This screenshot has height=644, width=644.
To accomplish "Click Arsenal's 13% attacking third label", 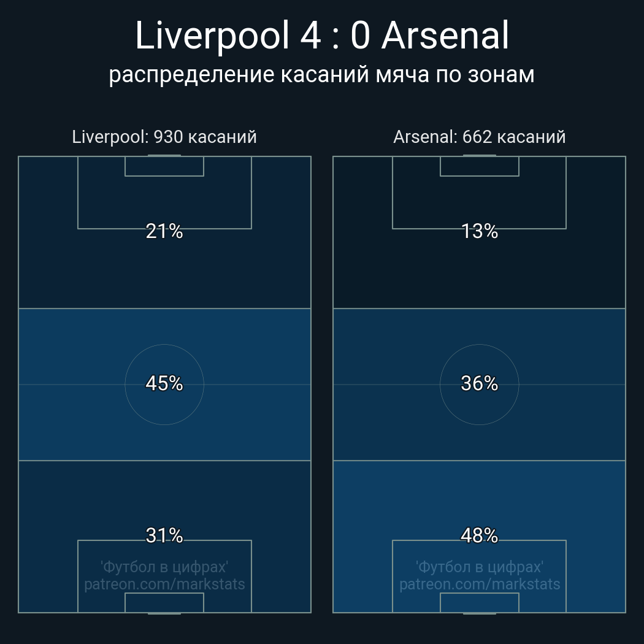I will [479, 231].
